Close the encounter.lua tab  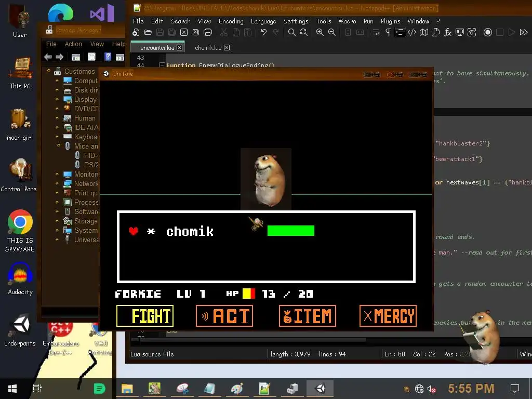pyautogui.click(x=179, y=47)
